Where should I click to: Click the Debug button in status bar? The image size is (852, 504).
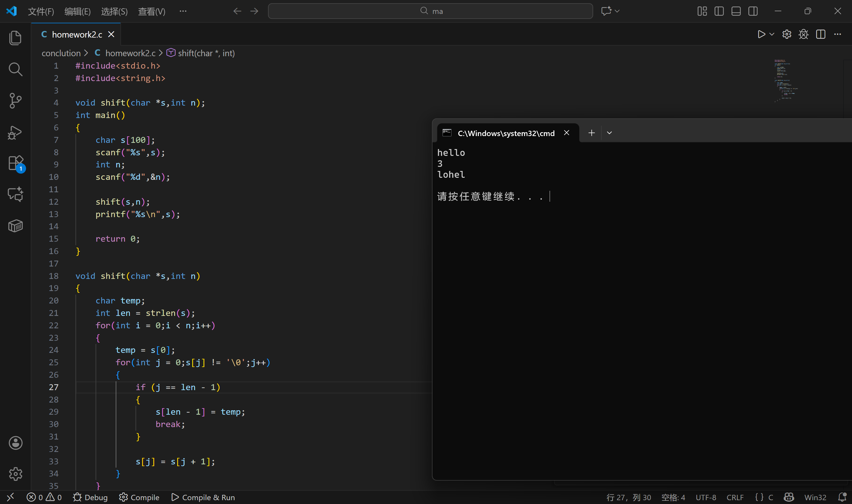click(90, 497)
